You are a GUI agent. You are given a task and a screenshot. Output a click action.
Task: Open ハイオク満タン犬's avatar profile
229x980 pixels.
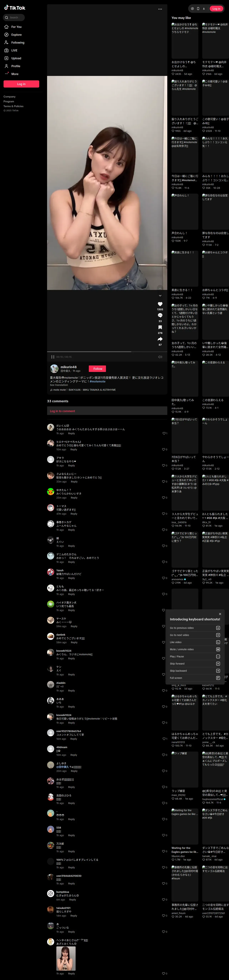pos(50,604)
